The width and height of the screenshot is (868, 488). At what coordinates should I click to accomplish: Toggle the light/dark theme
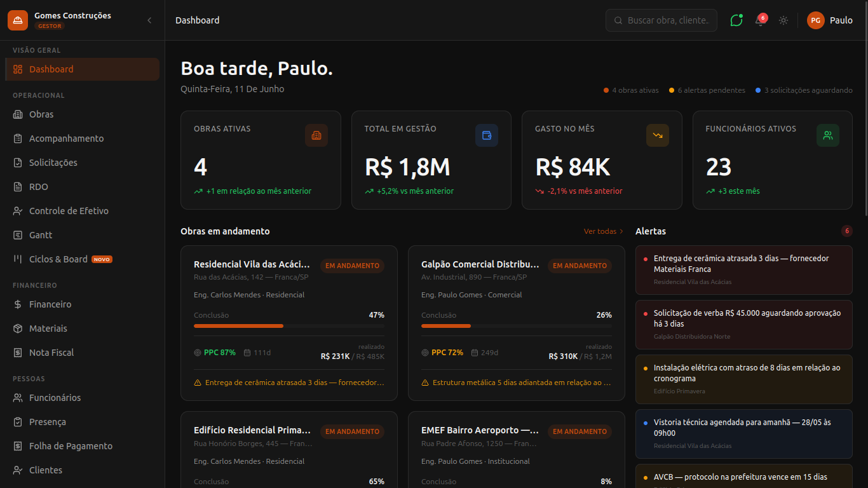point(783,20)
